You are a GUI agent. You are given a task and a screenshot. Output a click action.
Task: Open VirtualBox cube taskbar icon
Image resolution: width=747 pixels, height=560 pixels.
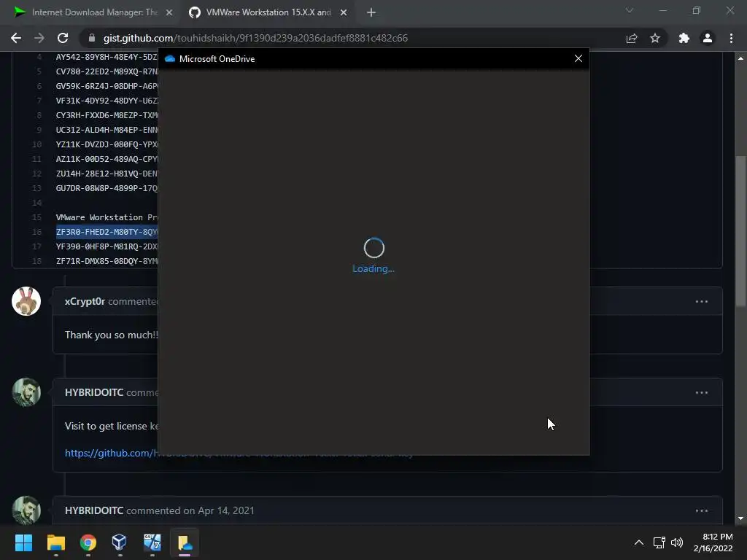tap(120, 542)
